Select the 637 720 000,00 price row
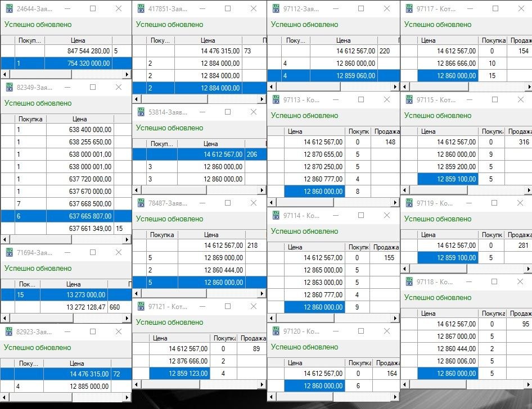The image size is (532, 409). pyautogui.click(x=88, y=179)
